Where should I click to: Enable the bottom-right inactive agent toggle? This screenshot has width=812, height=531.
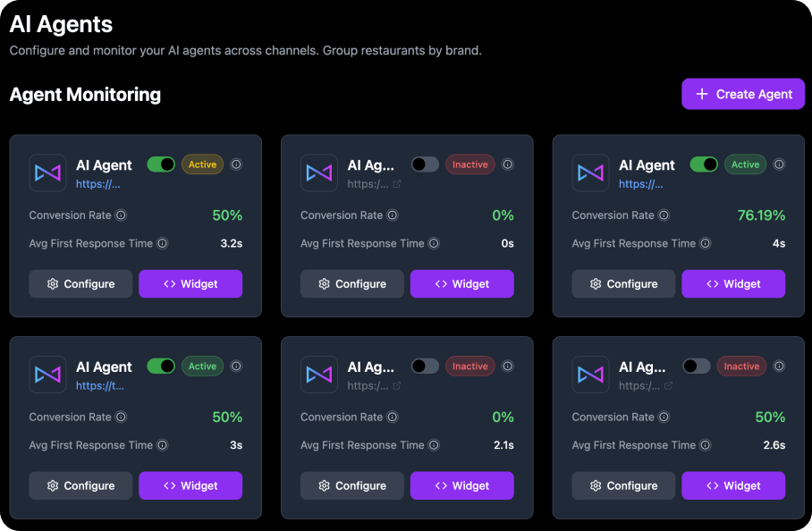(697, 366)
